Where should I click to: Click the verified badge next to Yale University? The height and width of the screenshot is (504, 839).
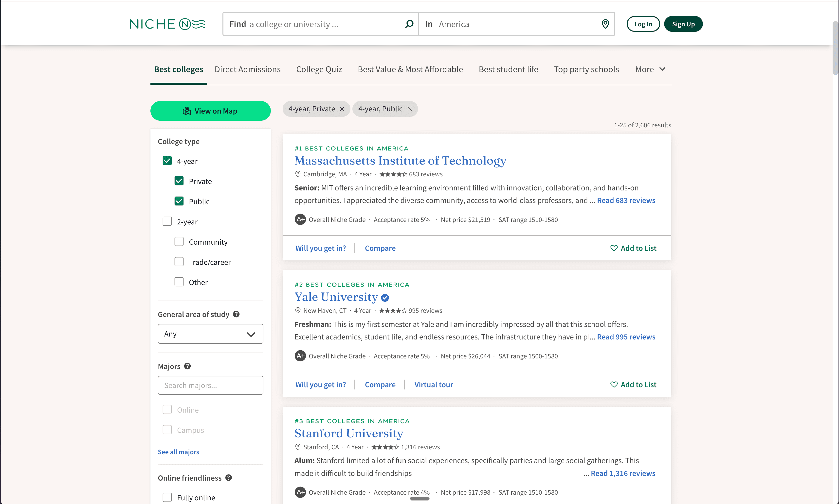coord(385,298)
